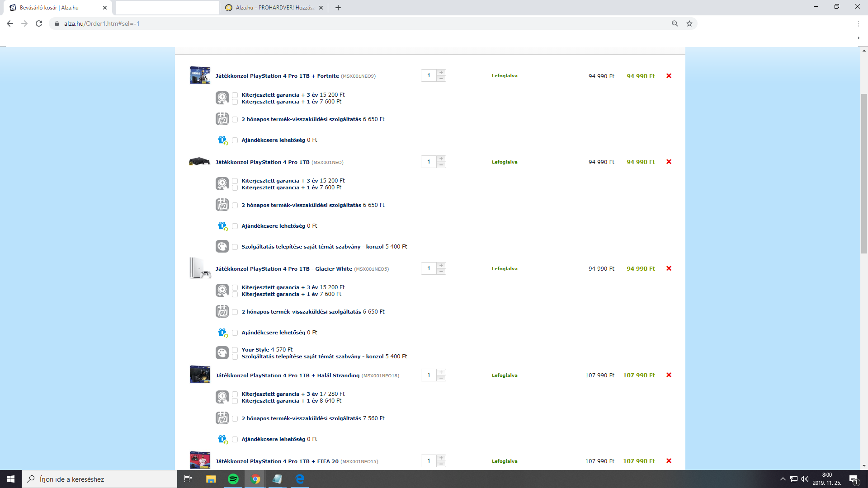
Task: Increase quantity of plain PS4 Pro 1TB
Action: (x=441, y=159)
